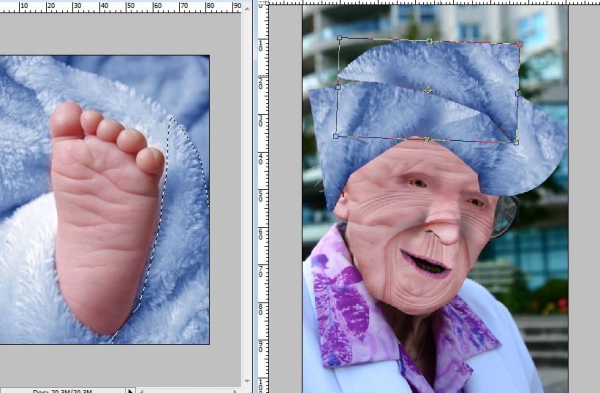The height and width of the screenshot is (393, 600).
Task: Click the up arrow of baby foot window's vertical scrollbar
Action: [x=247, y=8]
